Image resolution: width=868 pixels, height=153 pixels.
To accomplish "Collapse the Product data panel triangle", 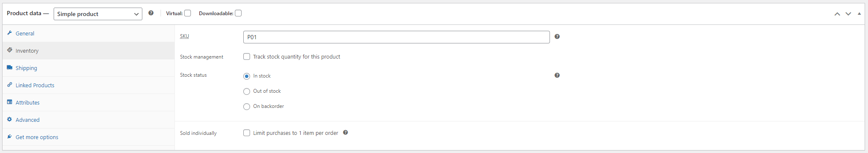I will tap(859, 14).
